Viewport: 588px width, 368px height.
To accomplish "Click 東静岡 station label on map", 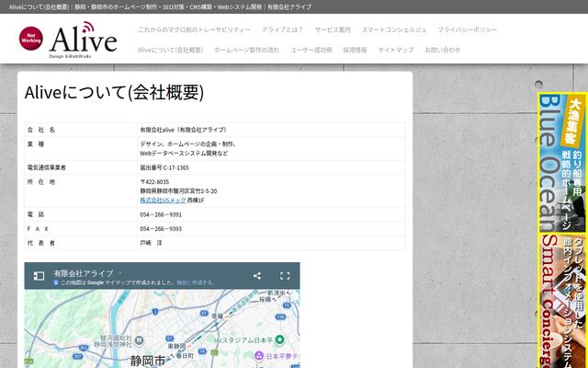I will [x=175, y=346].
